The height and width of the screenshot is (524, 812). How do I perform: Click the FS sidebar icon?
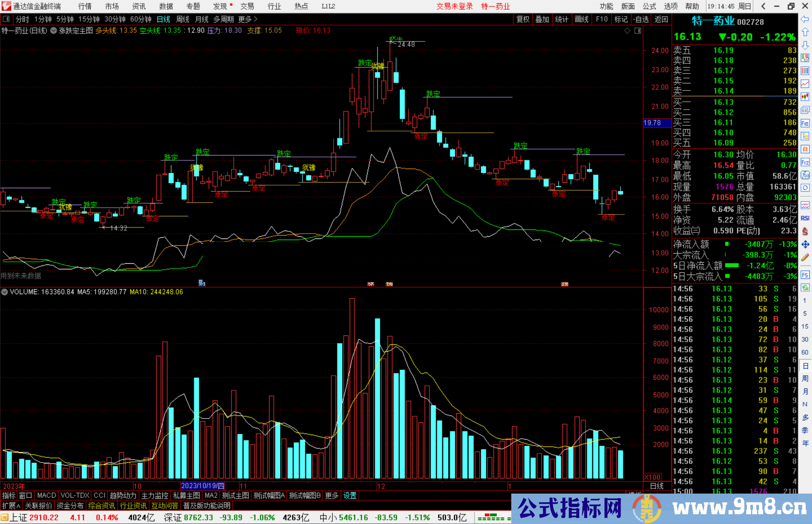point(805,275)
